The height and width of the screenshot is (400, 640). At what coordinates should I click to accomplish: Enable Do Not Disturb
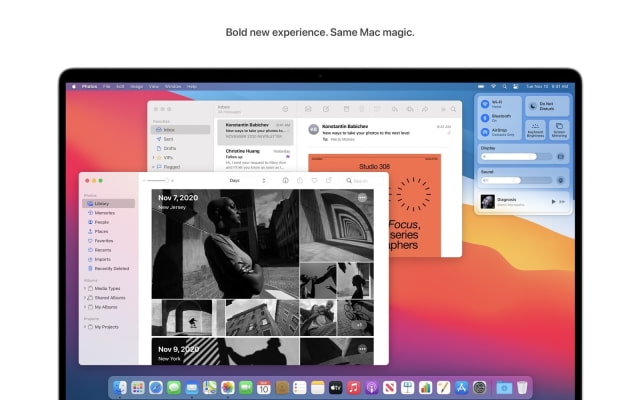pos(533,105)
